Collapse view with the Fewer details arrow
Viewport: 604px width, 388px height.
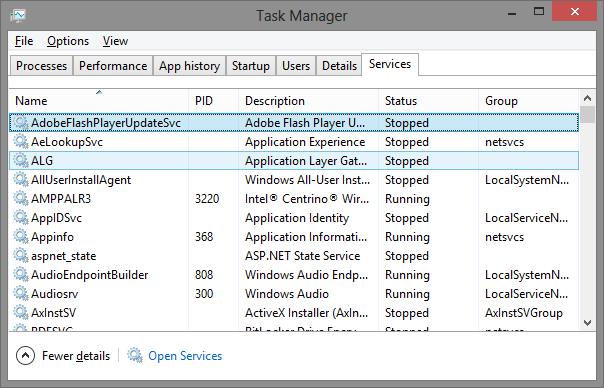pos(25,356)
